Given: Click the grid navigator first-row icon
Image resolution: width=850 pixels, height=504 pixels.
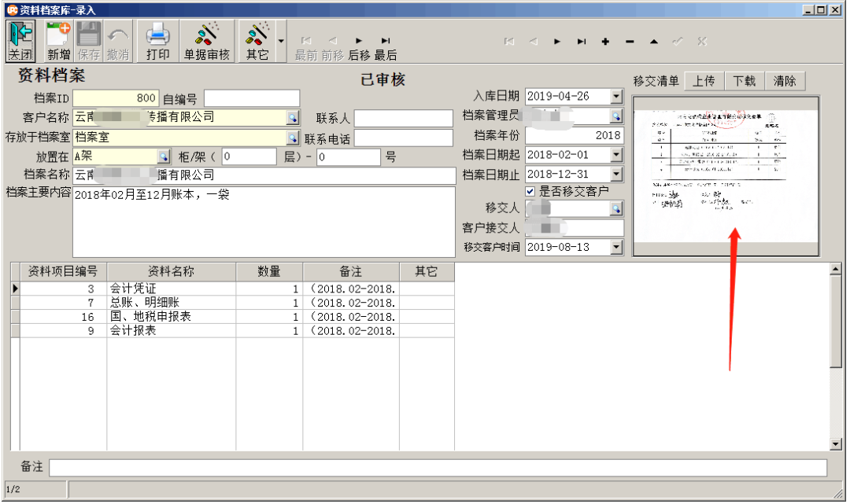Looking at the screenshot, I should [x=509, y=42].
